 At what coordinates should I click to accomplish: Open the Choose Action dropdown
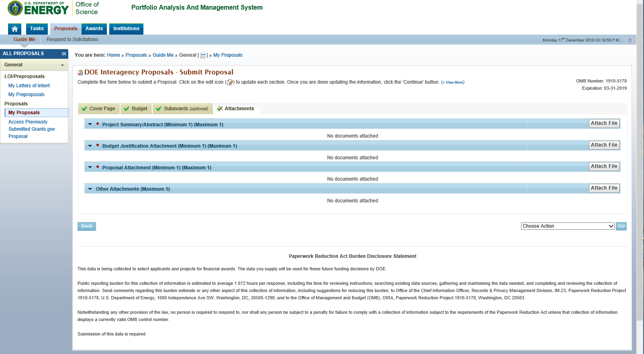click(568, 226)
